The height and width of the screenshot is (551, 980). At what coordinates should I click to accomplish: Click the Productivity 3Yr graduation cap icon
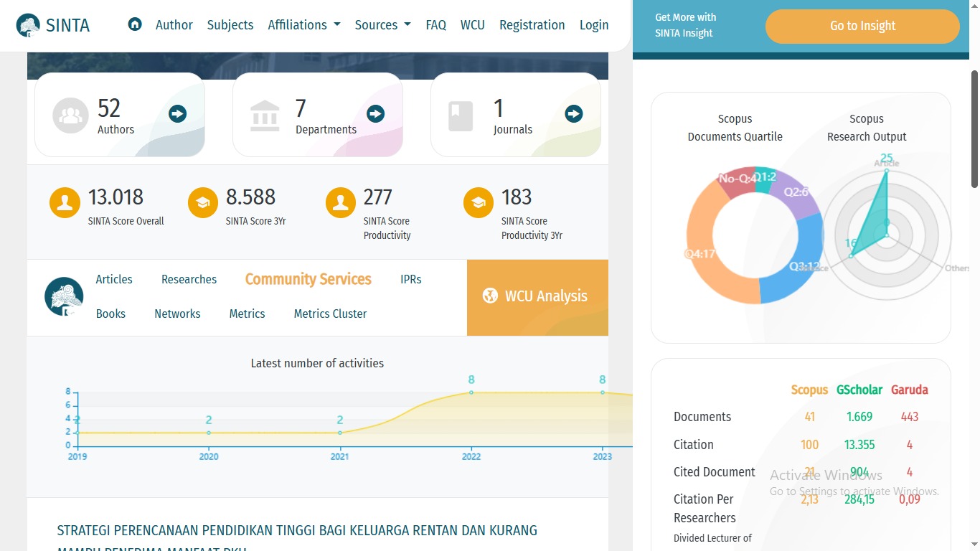(x=479, y=203)
